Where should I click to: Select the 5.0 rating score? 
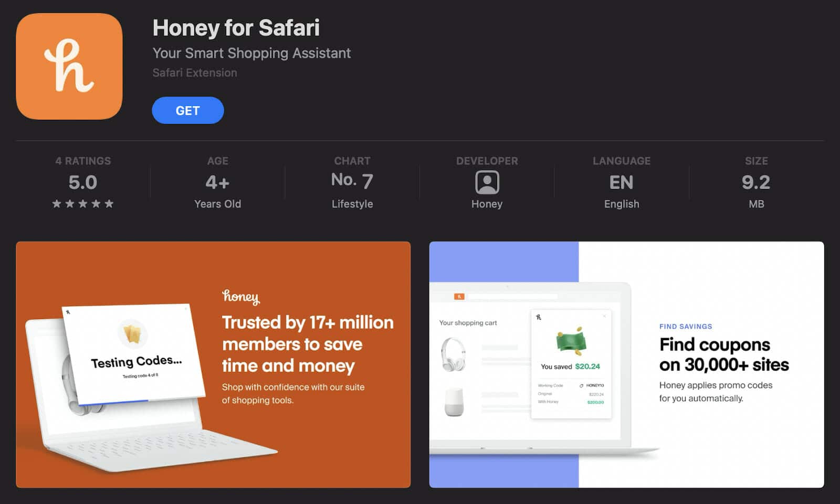click(x=83, y=182)
